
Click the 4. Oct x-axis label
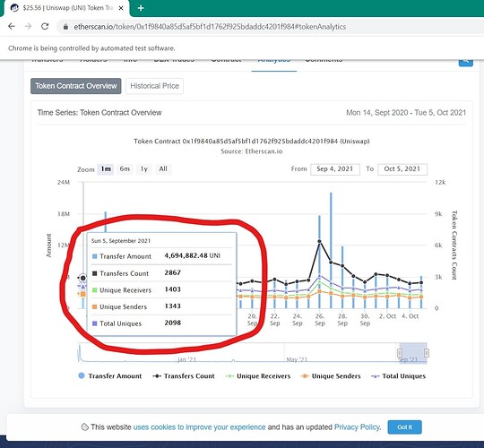click(x=410, y=316)
